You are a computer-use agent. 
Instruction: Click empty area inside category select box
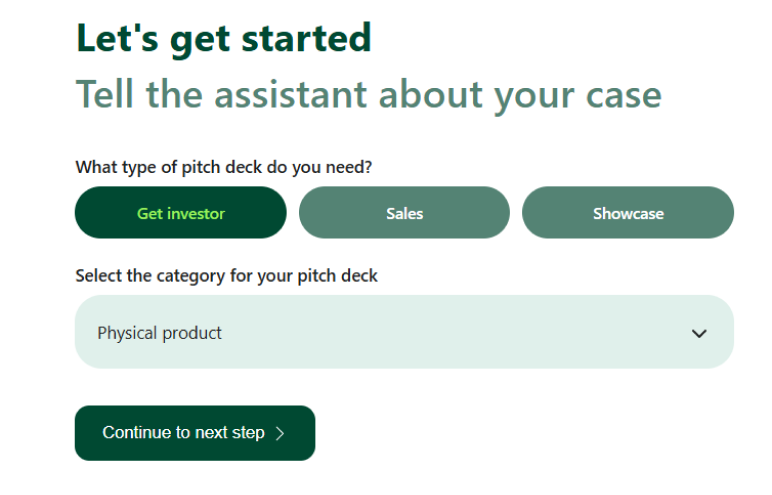coord(443,331)
